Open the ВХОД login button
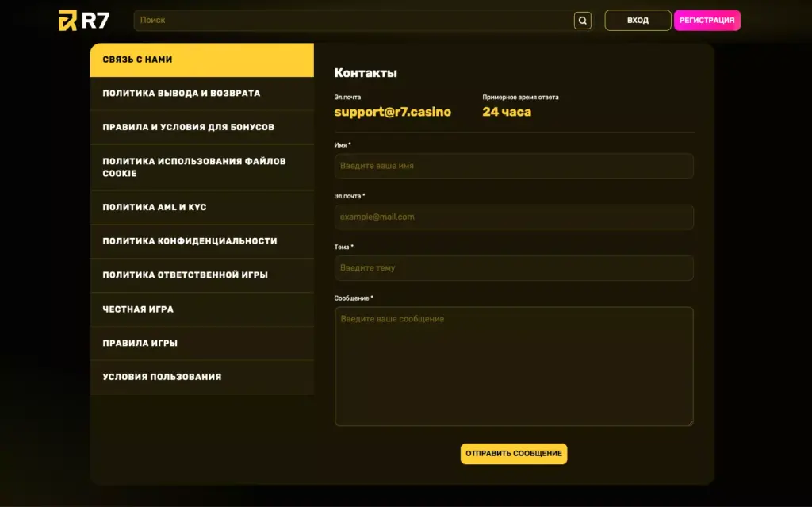The image size is (812, 507). pyautogui.click(x=638, y=20)
